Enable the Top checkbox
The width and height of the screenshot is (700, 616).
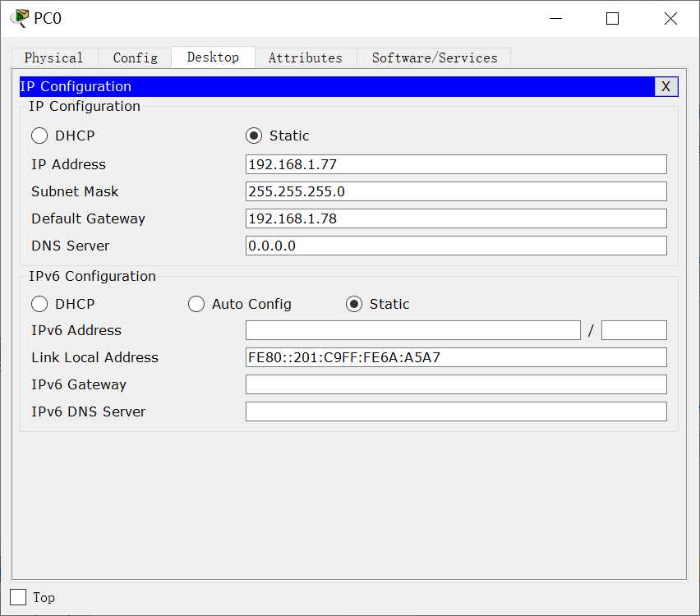pos(18,597)
